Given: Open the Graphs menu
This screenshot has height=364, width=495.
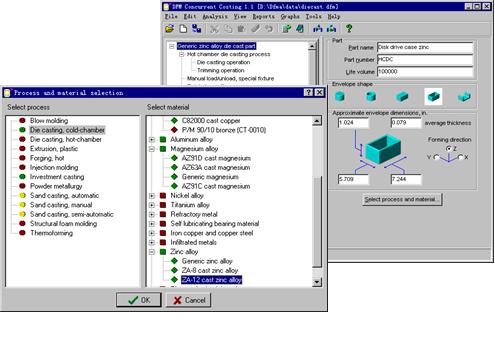Looking at the screenshot, I should (290, 16).
